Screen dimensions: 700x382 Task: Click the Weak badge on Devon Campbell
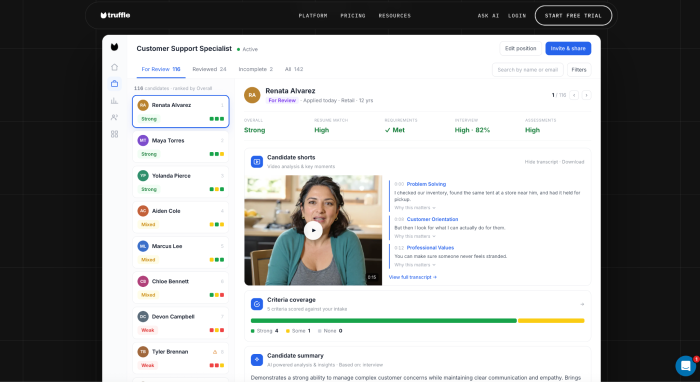pos(148,330)
